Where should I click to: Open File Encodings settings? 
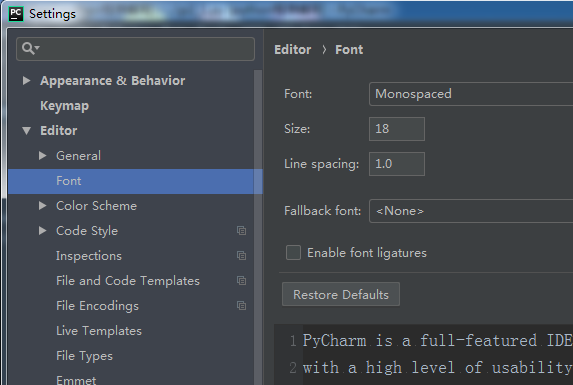point(97,306)
